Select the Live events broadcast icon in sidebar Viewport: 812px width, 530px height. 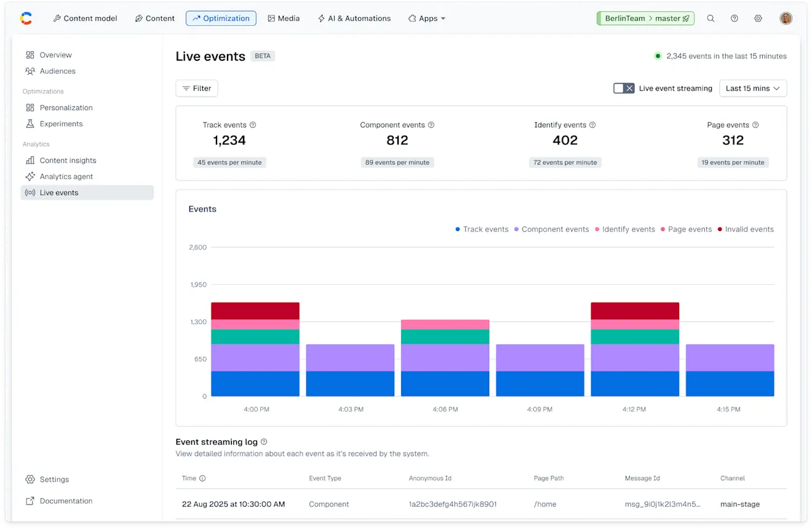(30, 192)
